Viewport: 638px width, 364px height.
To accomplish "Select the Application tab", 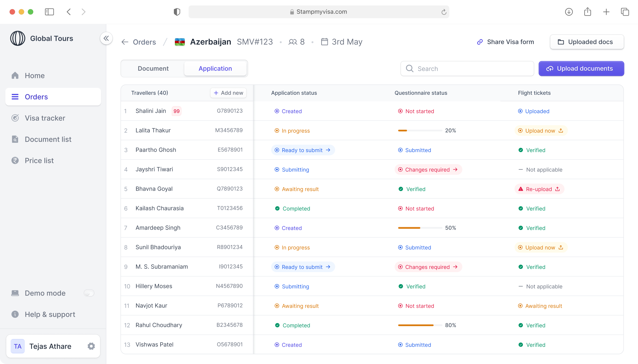I will tap(215, 68).
